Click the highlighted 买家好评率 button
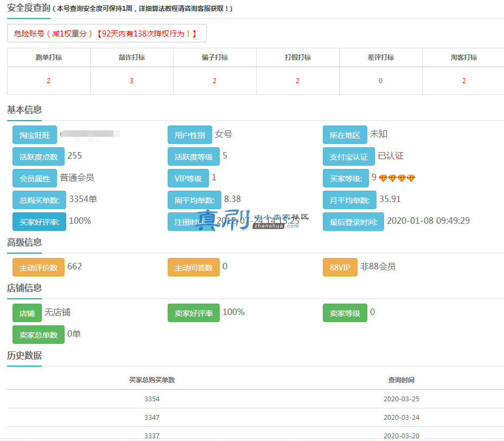Viewport: 504px width, 441px height. (39, 222)
